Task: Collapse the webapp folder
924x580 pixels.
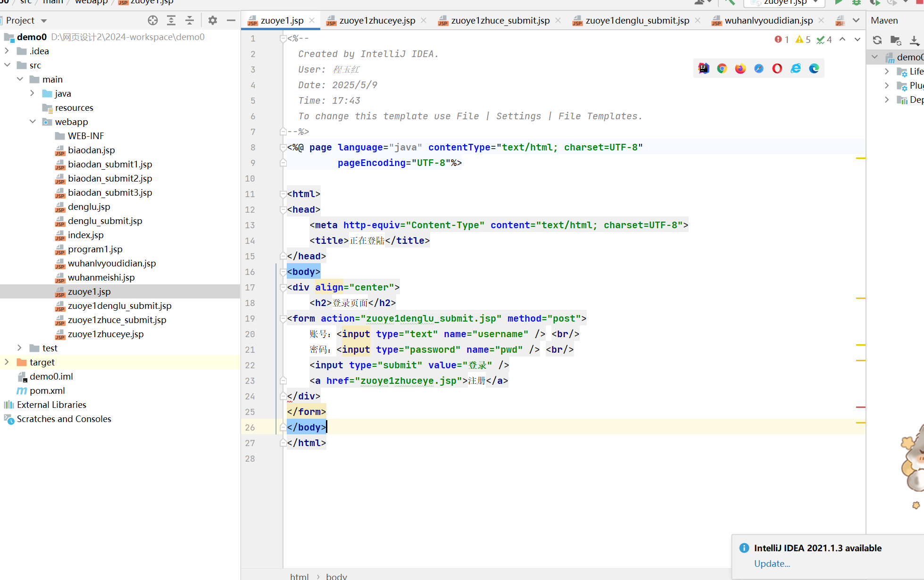Action: (x=33, y=121)
